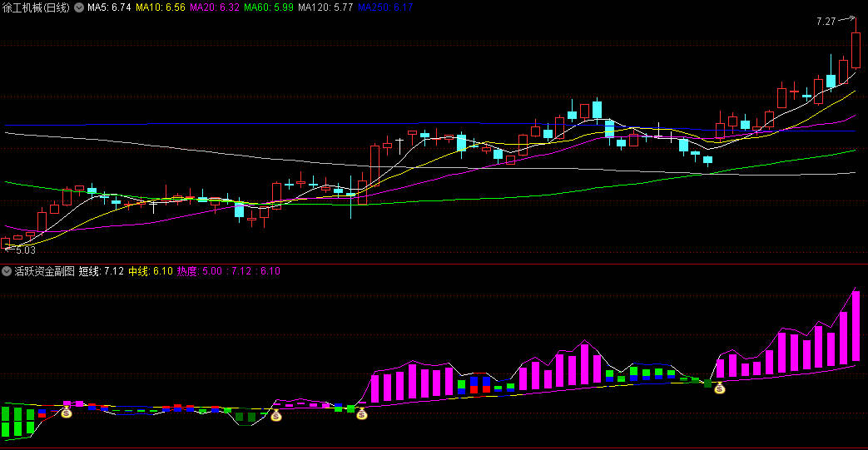This screenshot has width=868, height=450.
Task: Select the tallest magenta bar in the sub-chart
Action: tap(856, 325)
